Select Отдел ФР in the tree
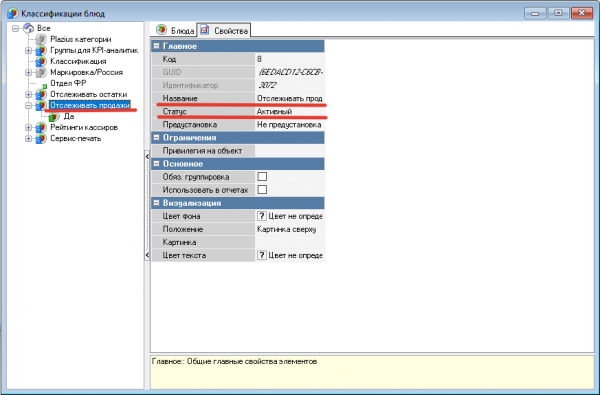The width and height of the screenshot is (600, 395). pos(68,83)
